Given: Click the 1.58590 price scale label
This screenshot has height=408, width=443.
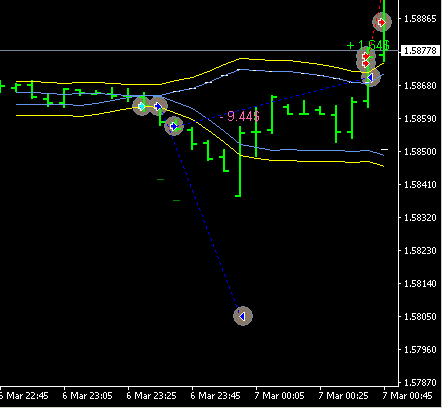Looking at the screenshot, I should pos(420,119).
